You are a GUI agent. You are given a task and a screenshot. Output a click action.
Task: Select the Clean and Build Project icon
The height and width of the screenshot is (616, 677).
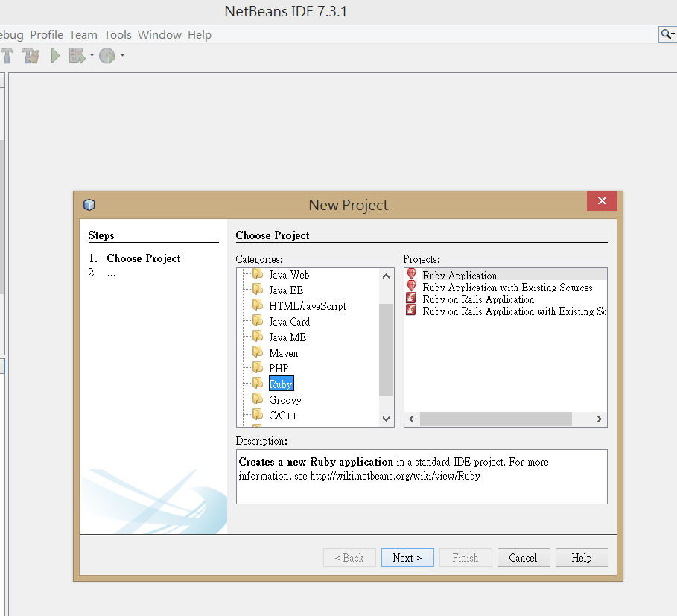click(x=30, y=55)
